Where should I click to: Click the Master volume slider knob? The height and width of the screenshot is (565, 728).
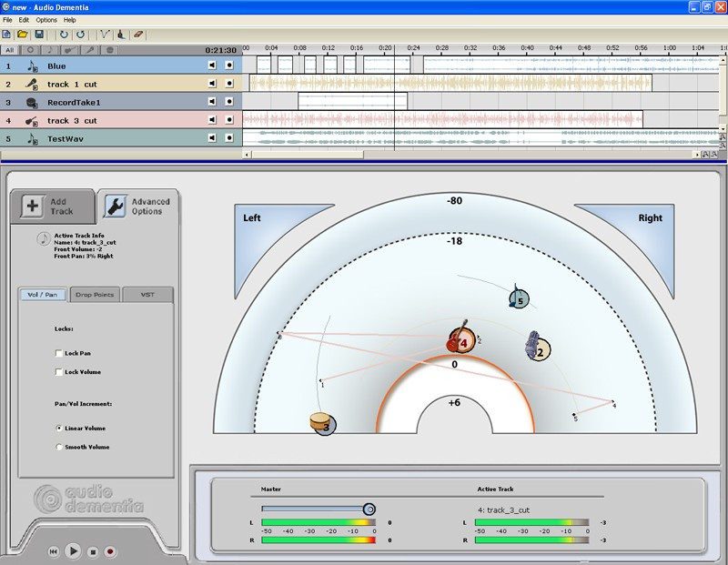(x=369, y=510)
